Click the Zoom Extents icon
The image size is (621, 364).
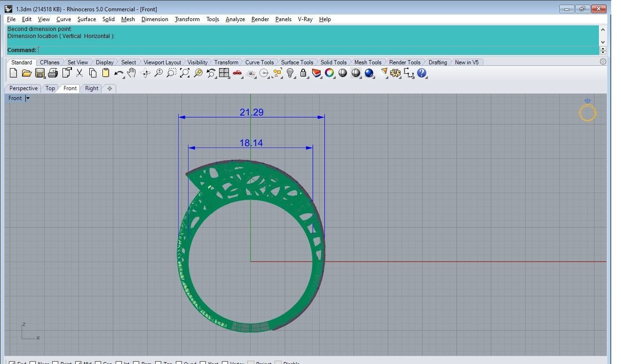(185, 73)
